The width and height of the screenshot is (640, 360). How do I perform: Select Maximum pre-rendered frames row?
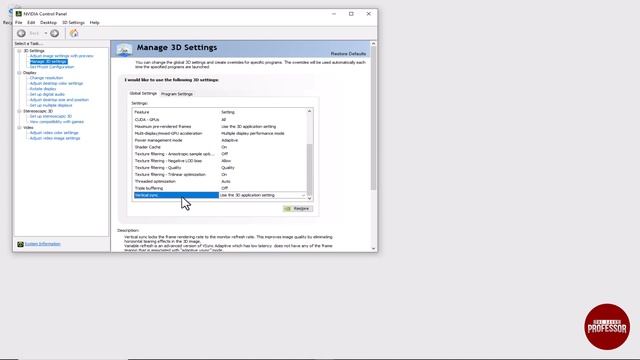pos(220,127)
